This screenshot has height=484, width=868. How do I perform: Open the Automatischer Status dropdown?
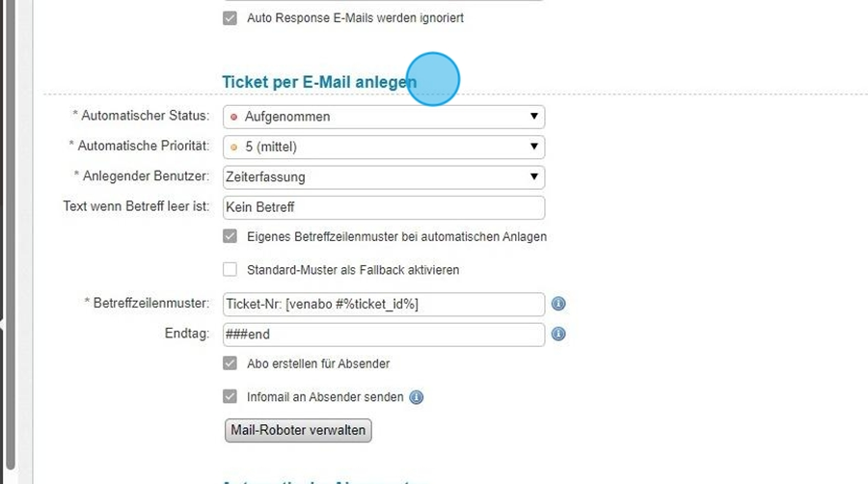click(x=383, y=117)
